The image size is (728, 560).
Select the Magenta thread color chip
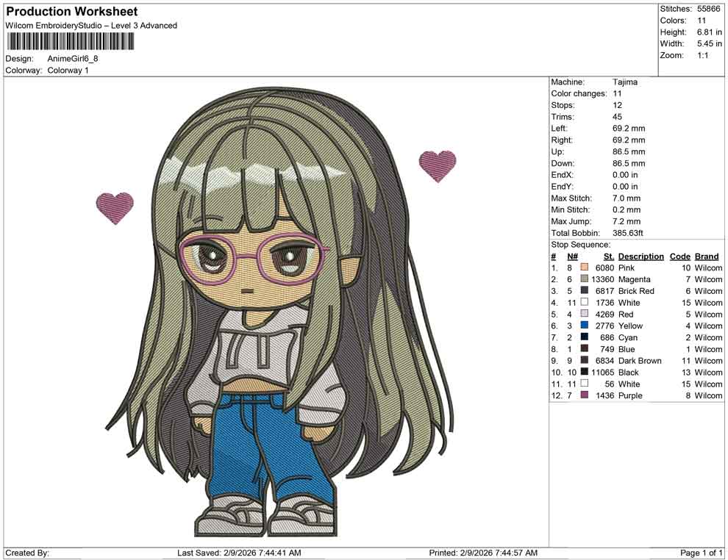pyautogui.click(x=585, y=279)
